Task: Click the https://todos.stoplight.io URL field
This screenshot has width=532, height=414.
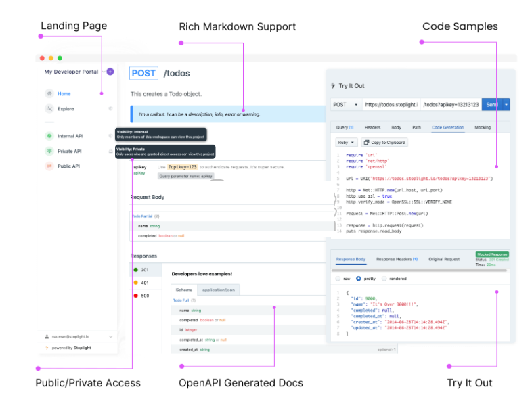Action: 391,104
